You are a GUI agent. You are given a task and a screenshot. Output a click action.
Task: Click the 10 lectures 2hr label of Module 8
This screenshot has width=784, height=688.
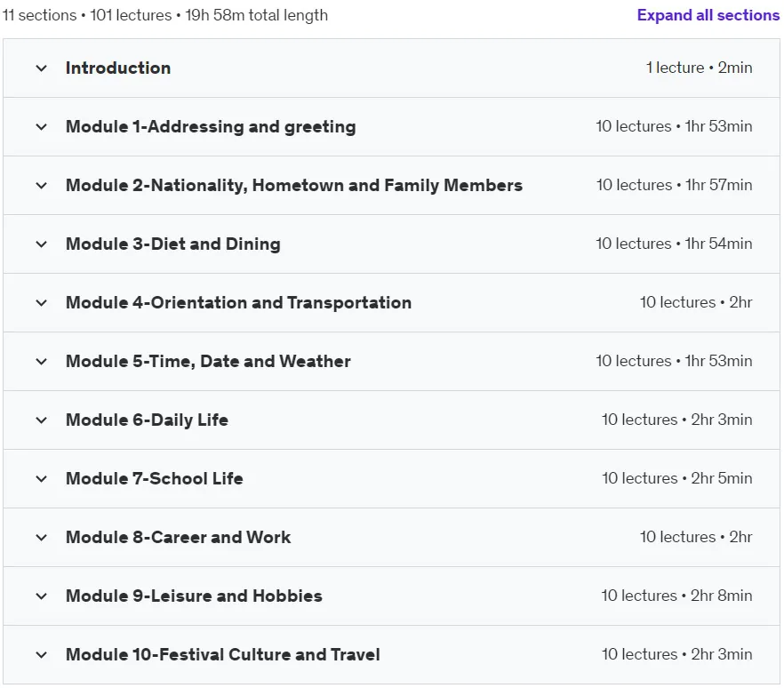point(696,537)
